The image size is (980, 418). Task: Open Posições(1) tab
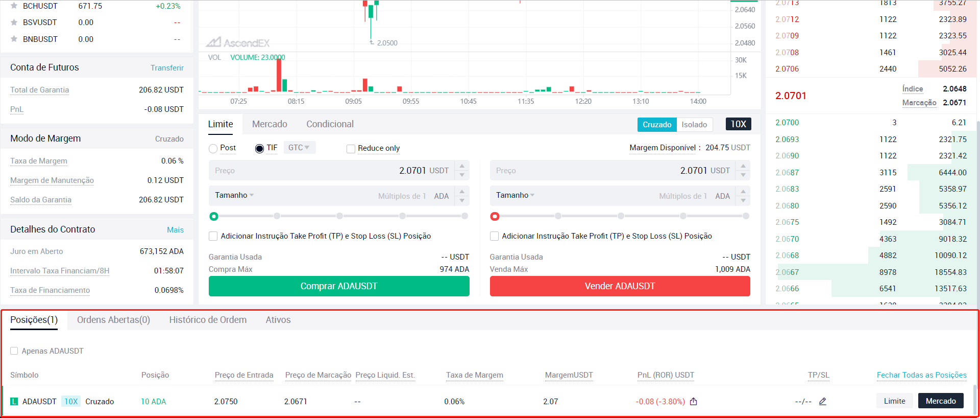[x=34, y=320]
